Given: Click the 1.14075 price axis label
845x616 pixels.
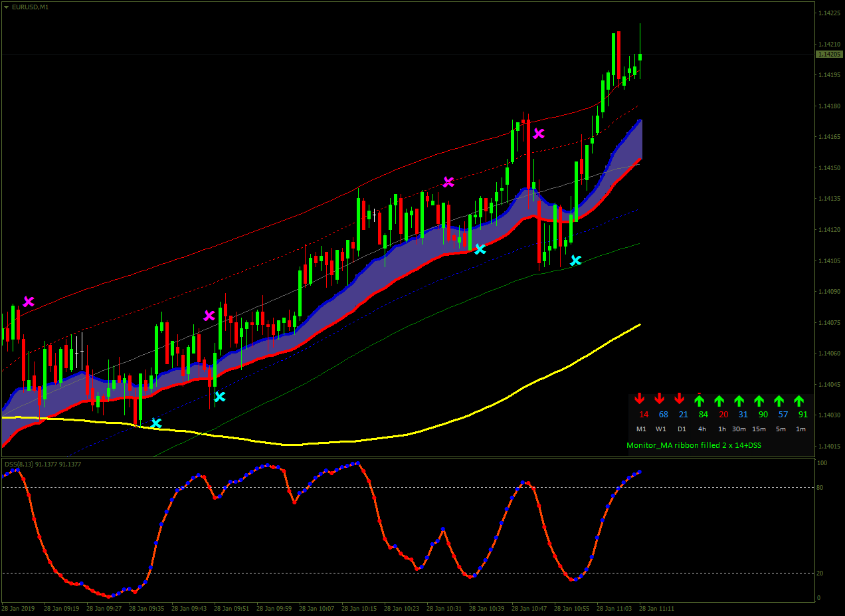Looking at the screenshot, I should 829,323.
